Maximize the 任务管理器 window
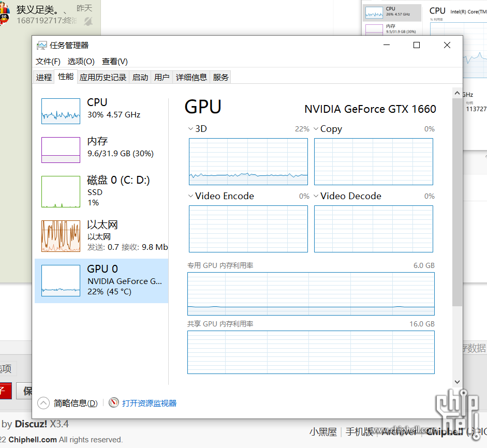The height and width of the screenshot is (448, 487). click(417, 45)
